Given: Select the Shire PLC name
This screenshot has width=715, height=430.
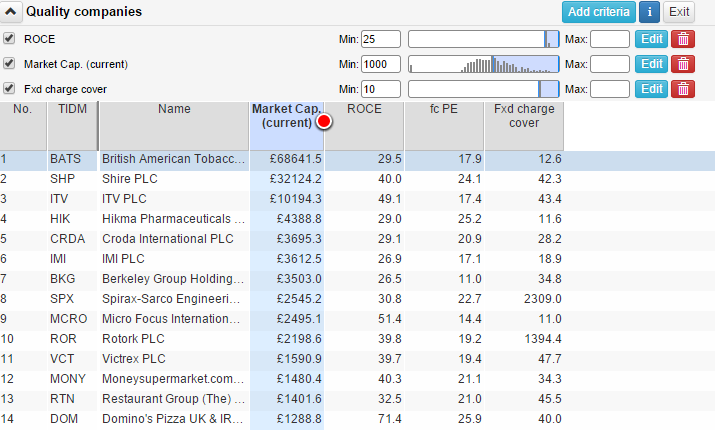Looking at the screenshot, I should click(130, 179).
